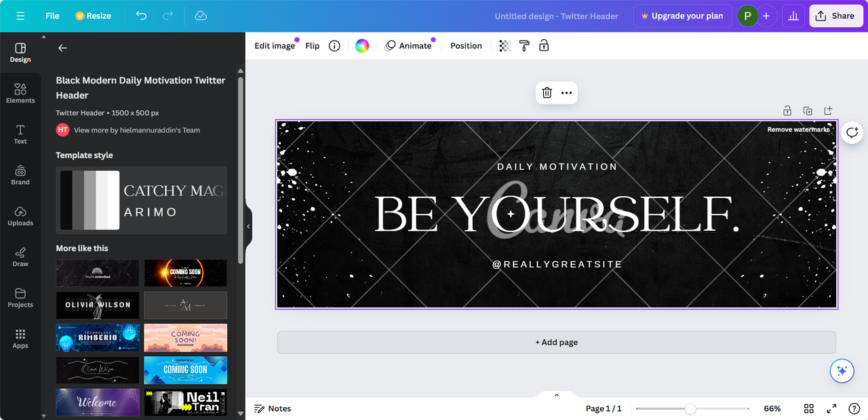
Task: Click Remove watermarks on the canvas
Action: tap(798, 130)
